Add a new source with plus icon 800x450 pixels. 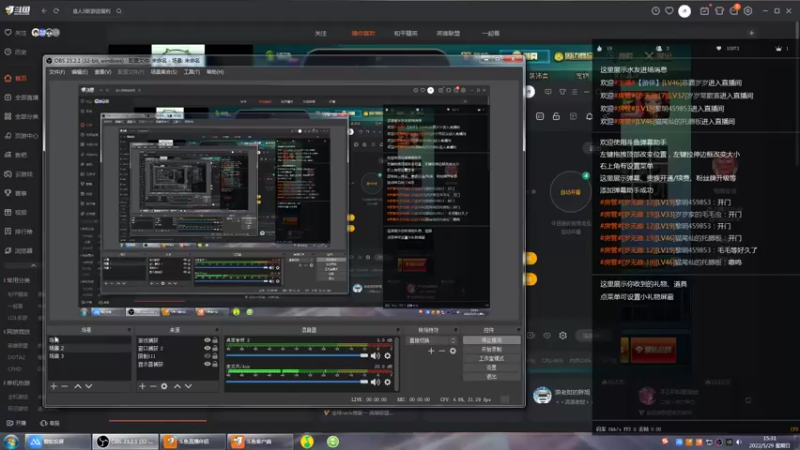[142, 386]
